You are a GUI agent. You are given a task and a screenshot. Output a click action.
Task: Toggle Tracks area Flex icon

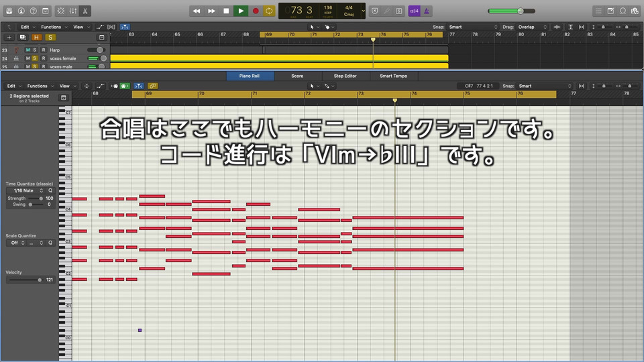(111, 27)
